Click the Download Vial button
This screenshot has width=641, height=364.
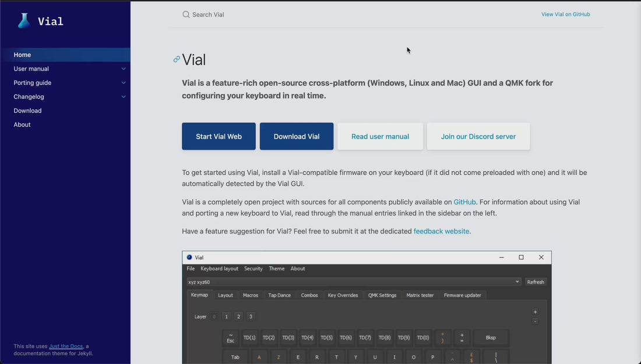coord(297,136)
